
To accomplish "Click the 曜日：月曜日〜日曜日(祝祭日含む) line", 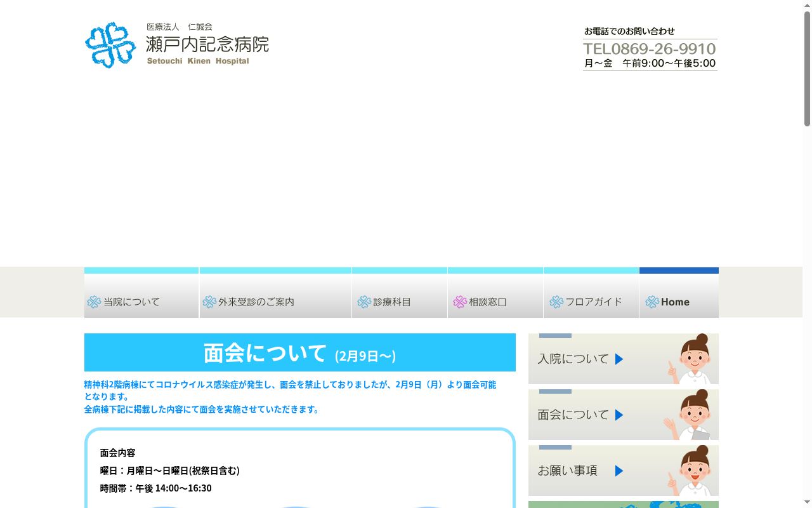I will click(170, 471).
